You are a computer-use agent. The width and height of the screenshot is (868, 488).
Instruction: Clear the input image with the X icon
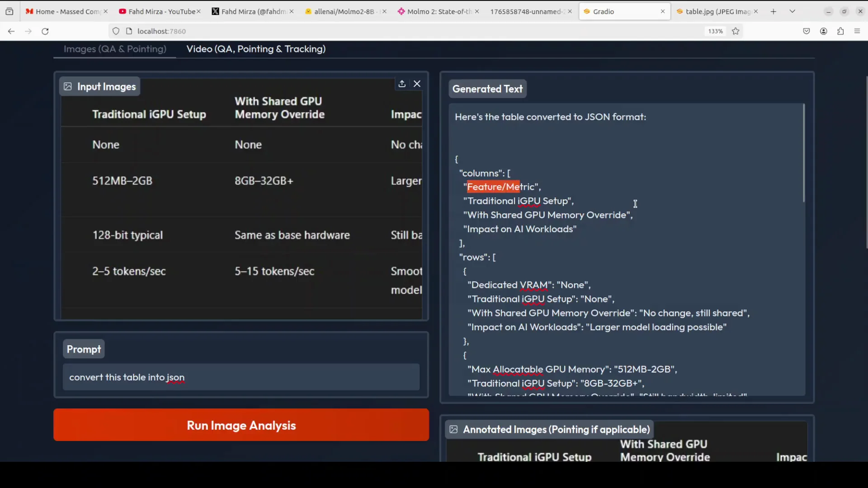(417, 84)
